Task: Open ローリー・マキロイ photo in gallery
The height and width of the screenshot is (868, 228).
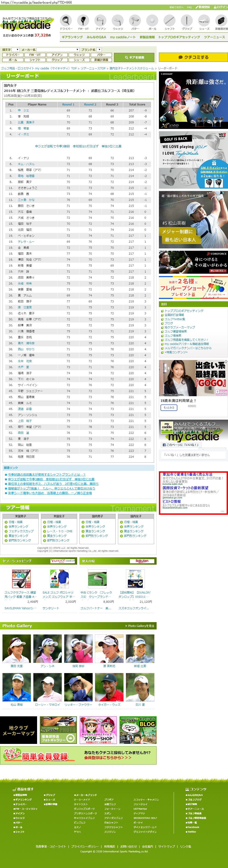Action: click(x=47, y=687)
